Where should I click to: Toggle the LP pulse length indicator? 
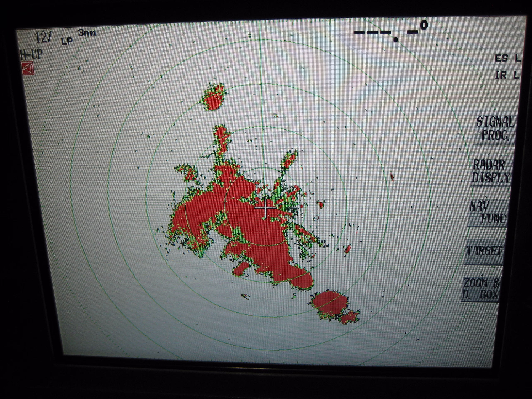pyautogui.click(x=67, y=41)
